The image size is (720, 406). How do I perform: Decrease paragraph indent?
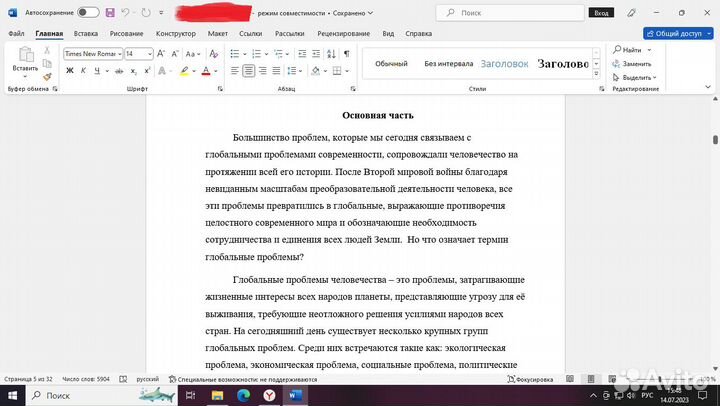(x=302, y=54)
